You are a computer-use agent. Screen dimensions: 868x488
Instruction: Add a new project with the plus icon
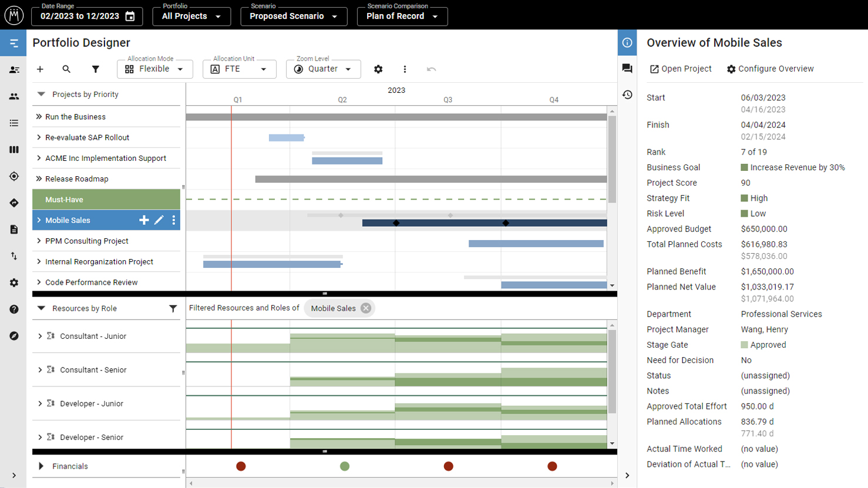pyautogui.click(x=40, y=69)
